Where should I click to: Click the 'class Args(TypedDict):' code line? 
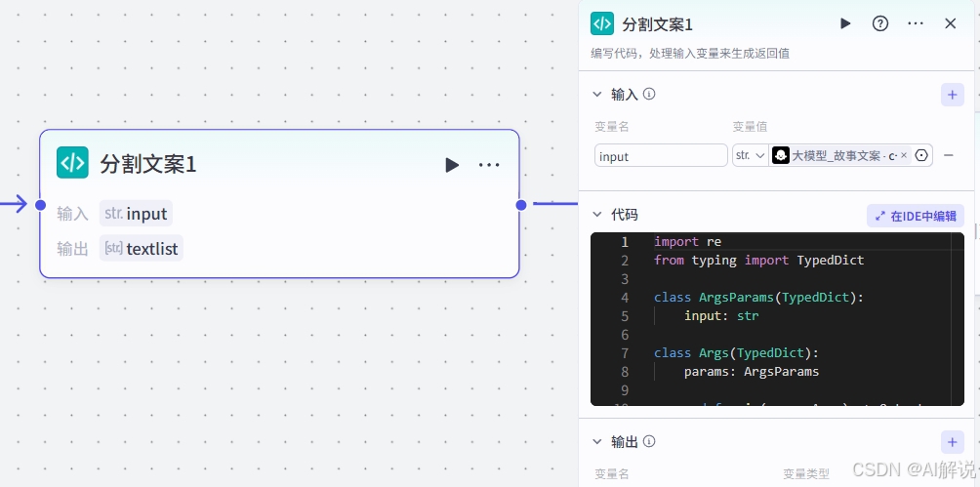[736, 353]
